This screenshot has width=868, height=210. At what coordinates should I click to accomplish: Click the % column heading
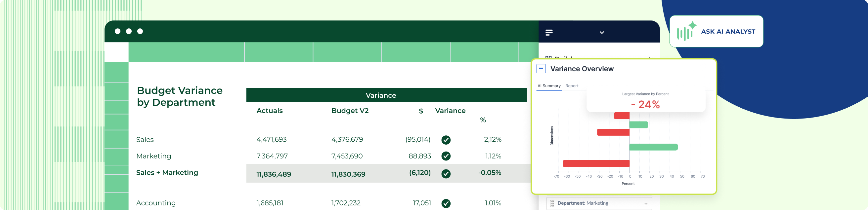coord(483,120)
